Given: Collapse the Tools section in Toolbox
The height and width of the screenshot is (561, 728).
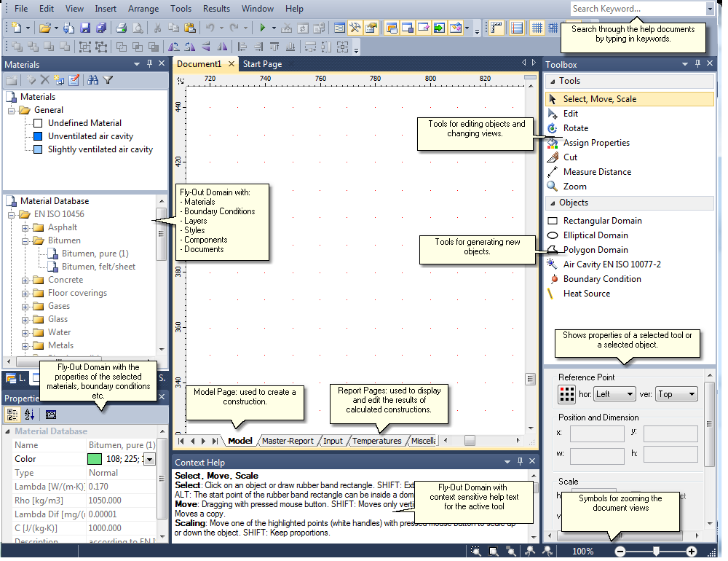Looking at the screenshot, I should point(551,82).
